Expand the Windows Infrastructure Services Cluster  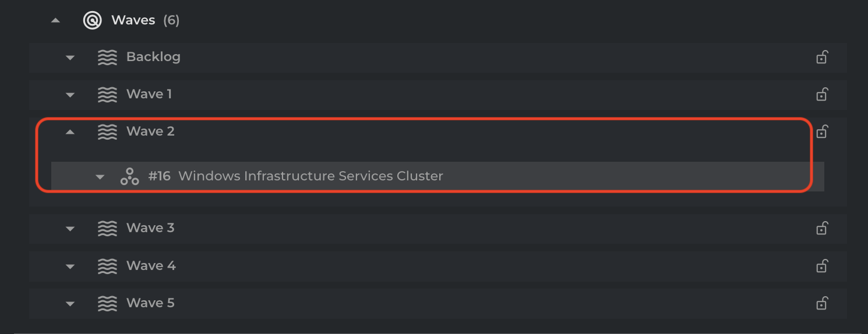[100, 177]
